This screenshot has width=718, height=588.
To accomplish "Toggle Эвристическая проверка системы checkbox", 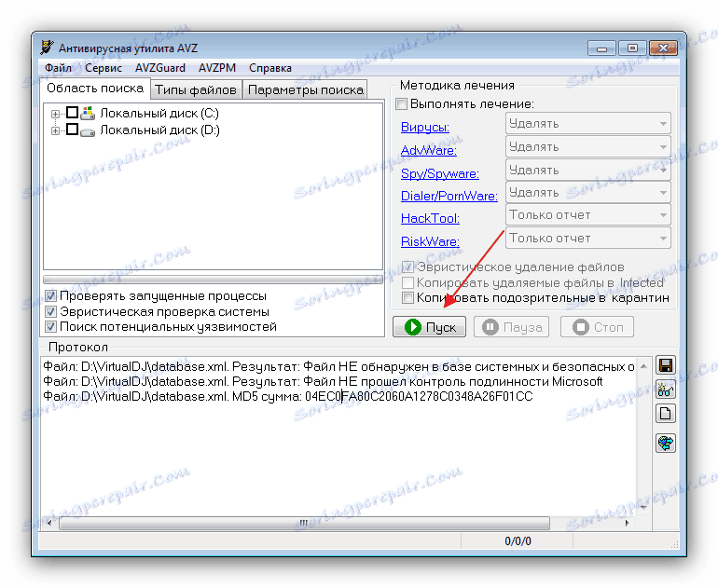I will (51, 311).
